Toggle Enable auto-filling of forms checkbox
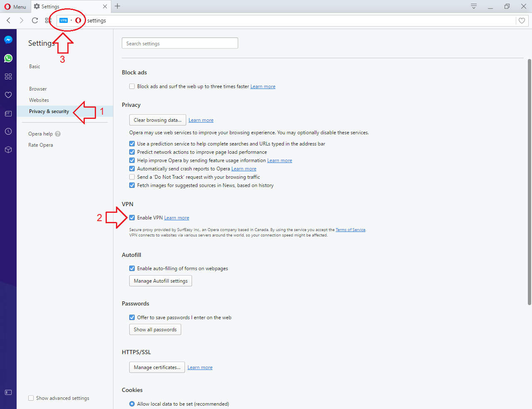Screen dimensions: 532x409 (x=132, y=269)
